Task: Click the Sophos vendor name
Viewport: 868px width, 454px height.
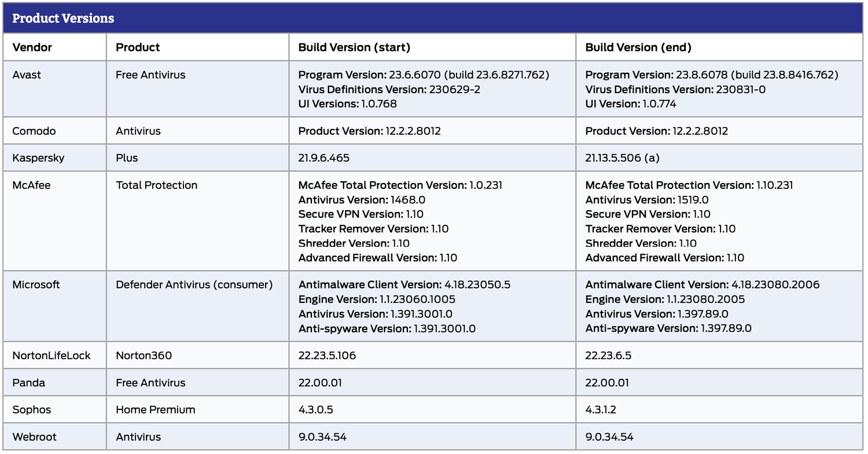Action: [32, 410]
